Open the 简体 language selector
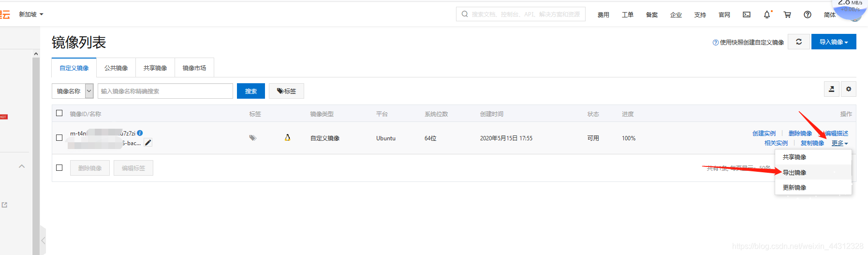Image resolution: width=868 pixels, height=255 pixels. pyautogui.click(x=830, y=15)
